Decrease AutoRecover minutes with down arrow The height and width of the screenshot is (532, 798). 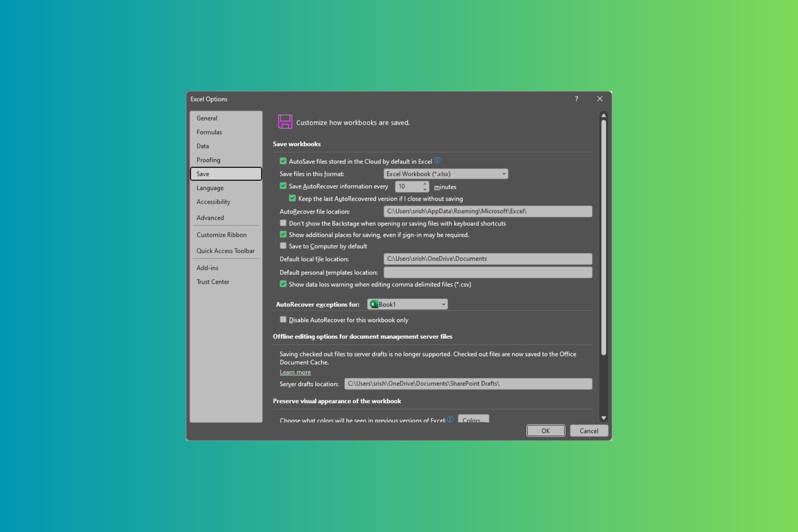coord(425,189)
